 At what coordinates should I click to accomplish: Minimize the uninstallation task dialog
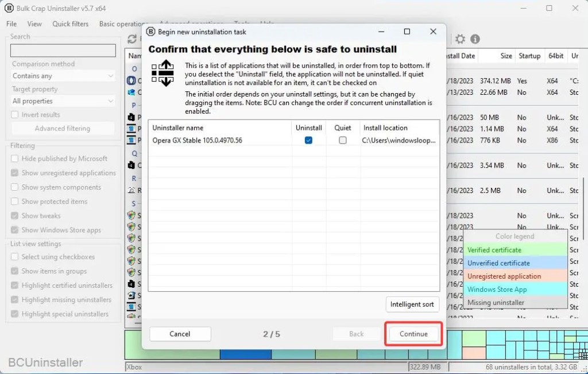coord(381,32)
